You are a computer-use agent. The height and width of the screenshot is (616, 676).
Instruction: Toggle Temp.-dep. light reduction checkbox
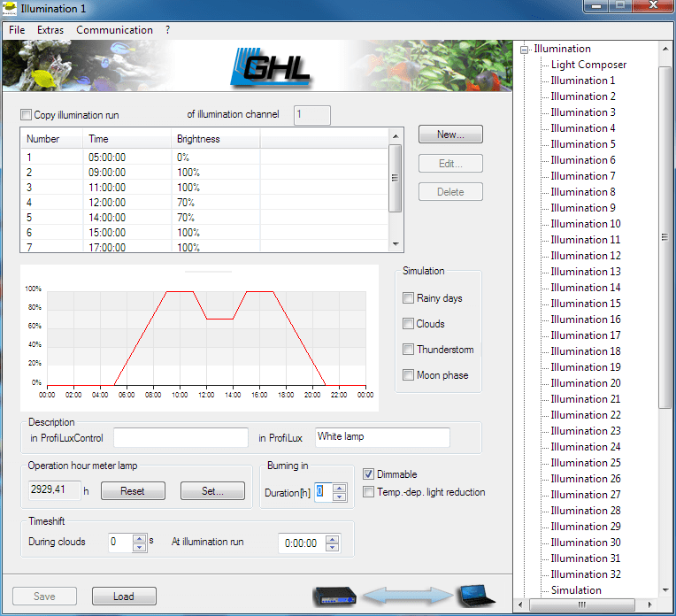[x=368, y=492]
